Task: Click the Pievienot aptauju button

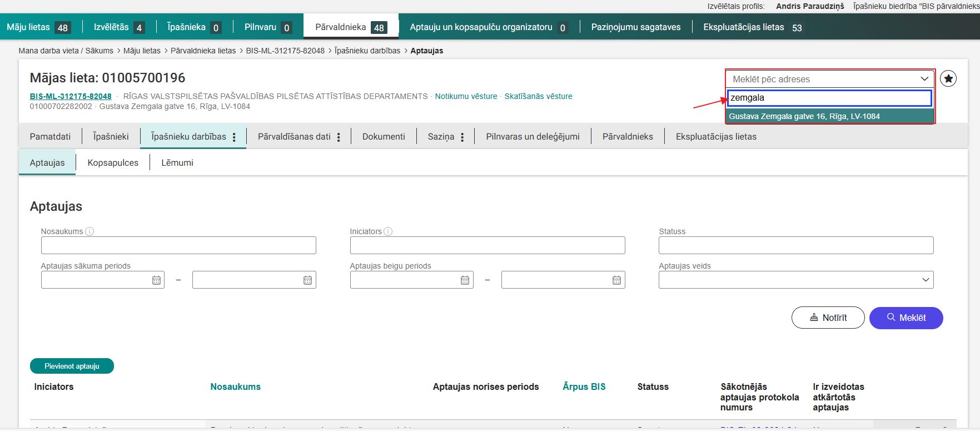Action: [72, 366]
